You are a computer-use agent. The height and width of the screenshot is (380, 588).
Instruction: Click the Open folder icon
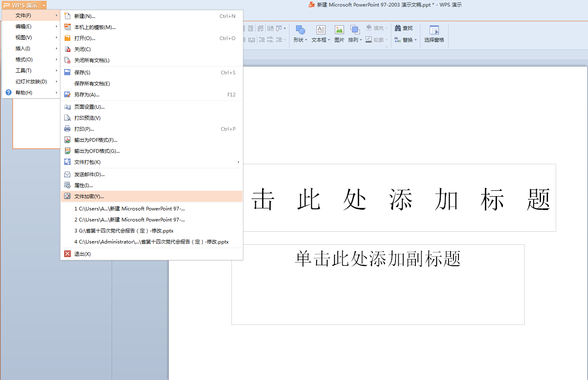point(67,38)
